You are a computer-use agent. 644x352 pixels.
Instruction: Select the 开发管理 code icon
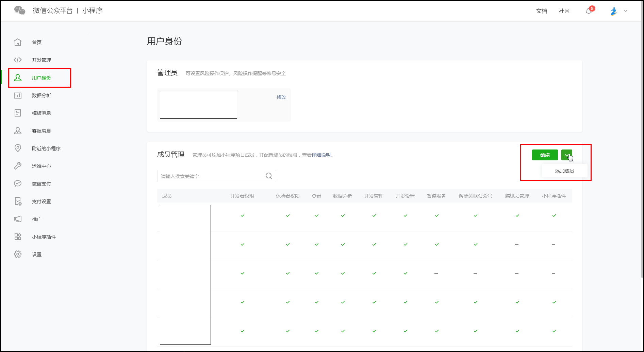click(18, 60)
